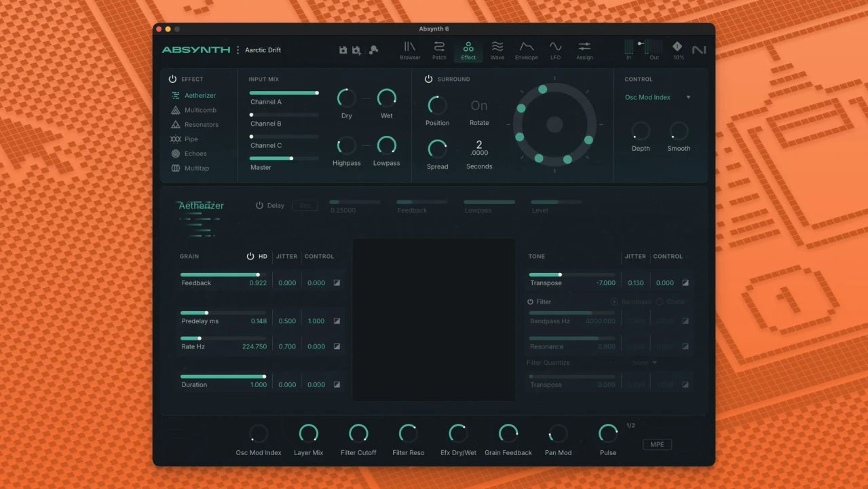The image size is (868, 489).
Task: Toggle the Effect section power button
Action: pos(172,79)
